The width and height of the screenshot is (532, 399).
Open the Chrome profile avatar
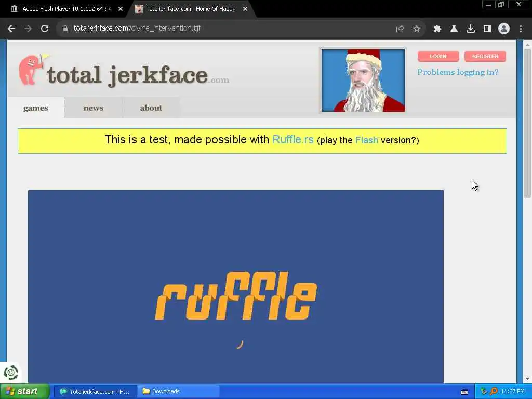point(504,29)
